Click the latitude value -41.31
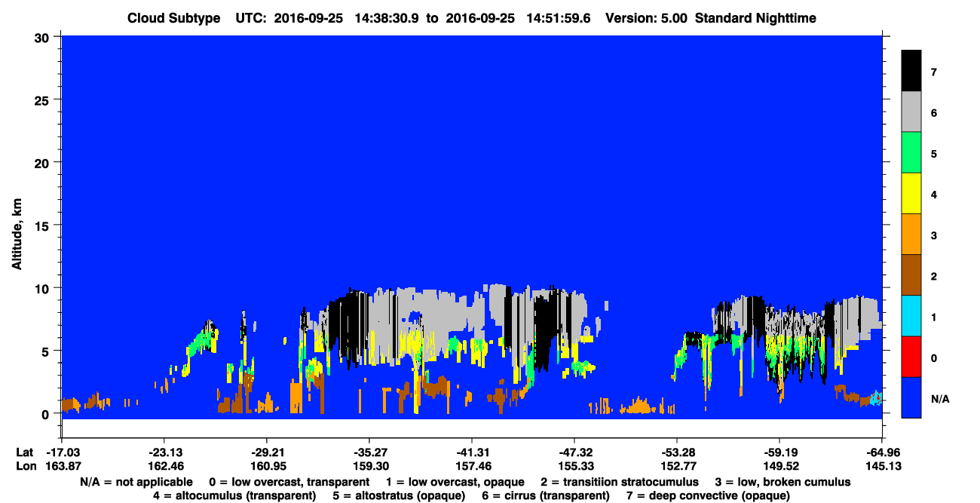 click(x=471, y=452)
